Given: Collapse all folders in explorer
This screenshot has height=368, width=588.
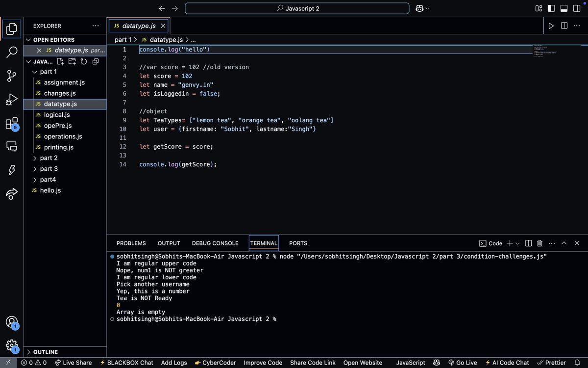Looking at the screenshot, I should tap(96, 61).
